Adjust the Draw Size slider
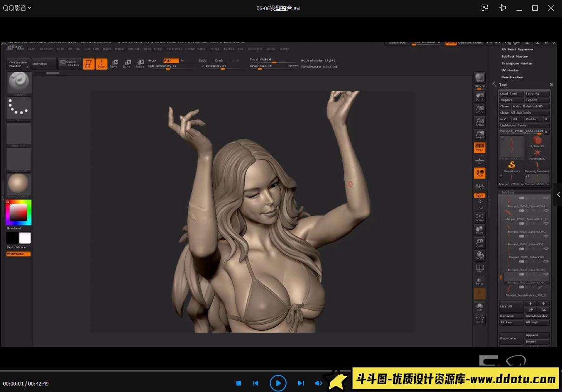 coord(274,66)
